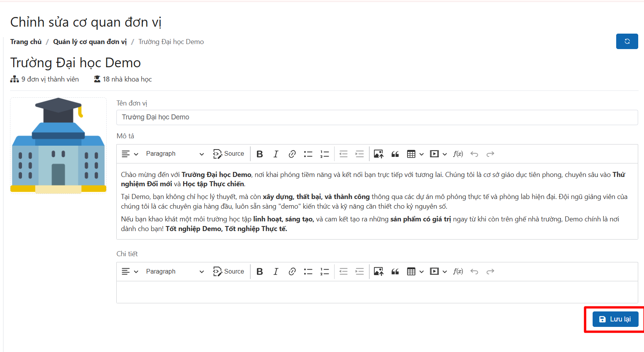Go to Trang chủ breadcrumb
The image size is (644, 352).
point(26,42)
